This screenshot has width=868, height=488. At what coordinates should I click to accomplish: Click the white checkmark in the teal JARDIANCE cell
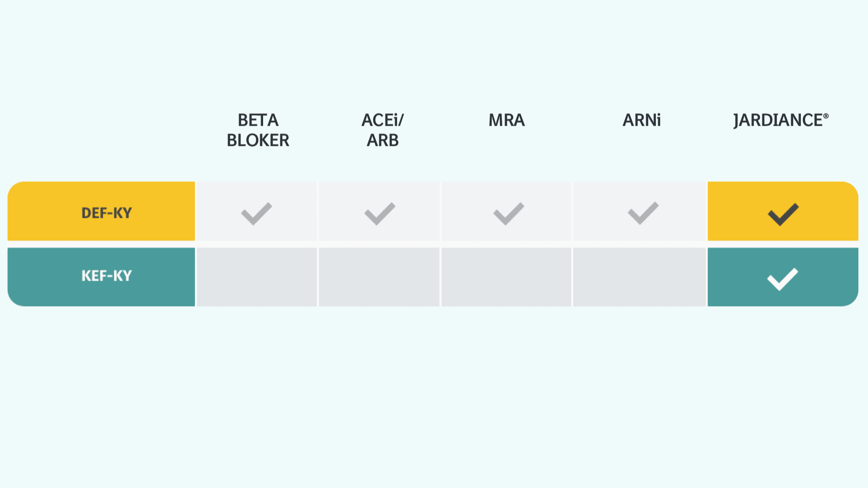783,279
